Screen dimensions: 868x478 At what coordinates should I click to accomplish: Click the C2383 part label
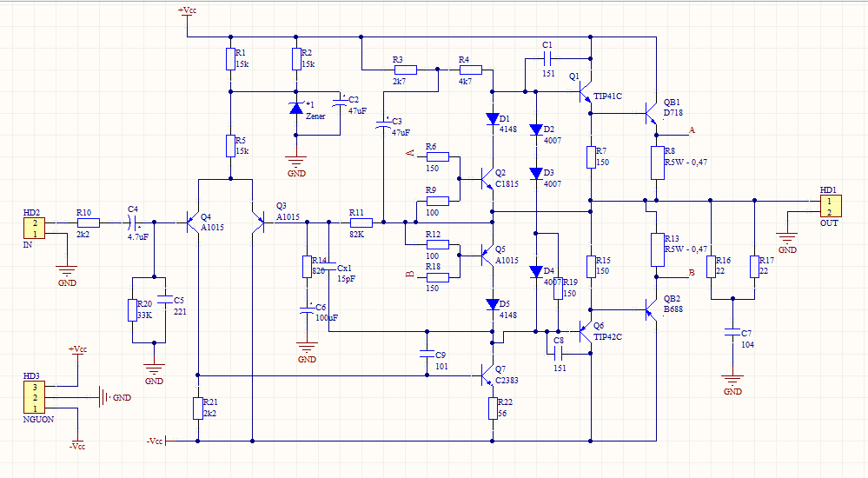click(x=507, y=381)
